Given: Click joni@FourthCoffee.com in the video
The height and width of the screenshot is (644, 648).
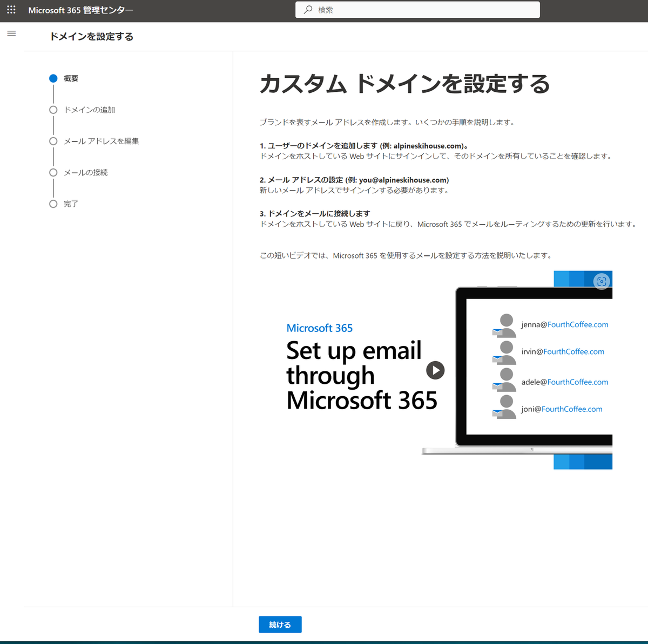Looking at the screenshot, I should pos(562,409).
